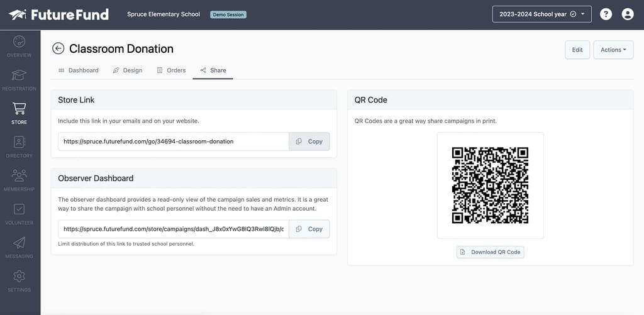Click the QR code image
The width and height of the screenshot is (644, 315).
pyautogui.click(x=490, y=185)
